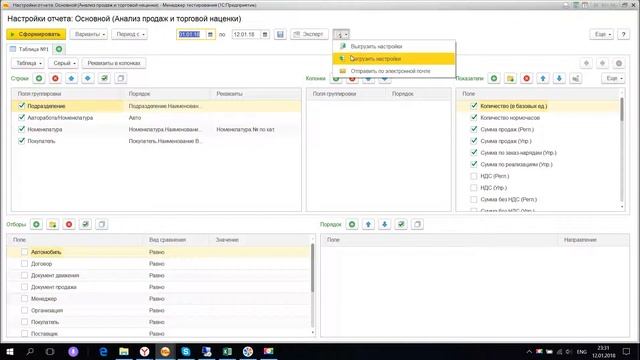Click the save diskette icon in toolbar

[280, 34]
